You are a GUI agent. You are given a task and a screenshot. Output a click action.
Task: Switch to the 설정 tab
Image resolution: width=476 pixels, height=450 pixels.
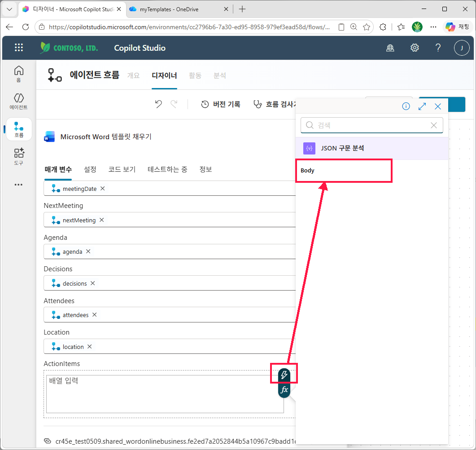point(90,170)
